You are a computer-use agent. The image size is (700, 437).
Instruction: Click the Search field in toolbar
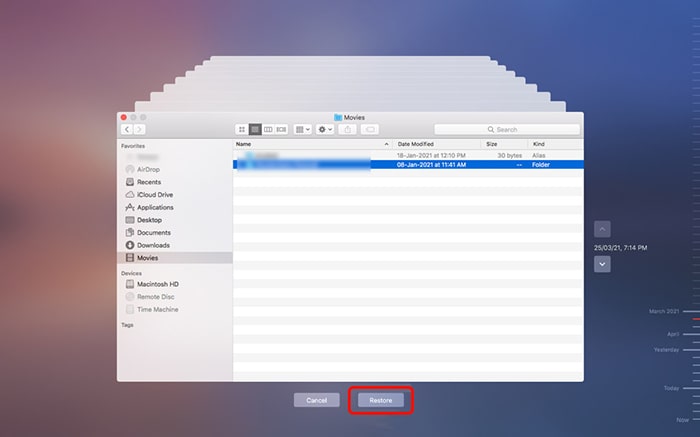(x=507, y=129)
